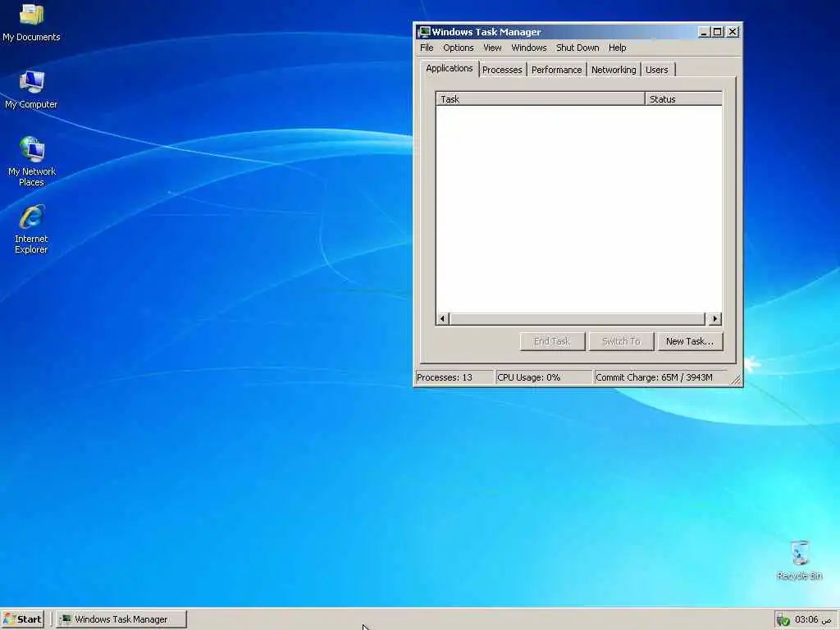Open the Shut Down menu
The height and width of the screenshot is (630, 840).
pos(577,48)
